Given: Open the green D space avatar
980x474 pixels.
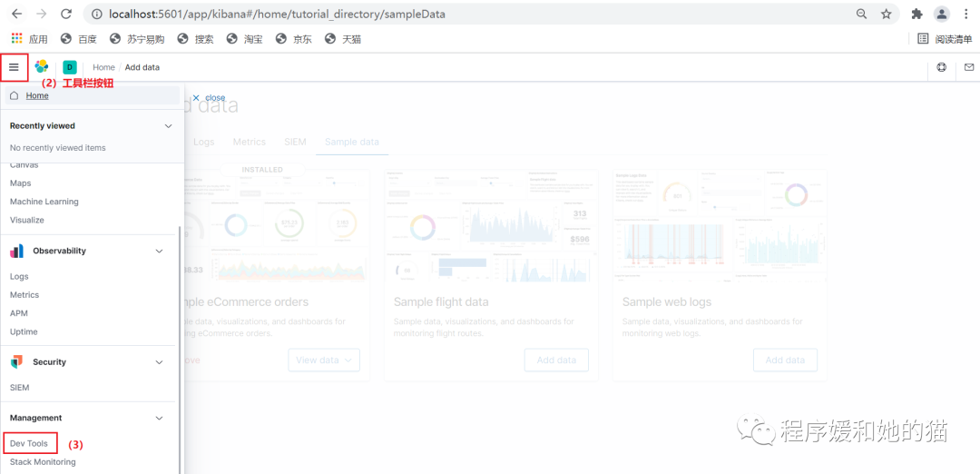Looking at the screenshot, I should [69, 67].
